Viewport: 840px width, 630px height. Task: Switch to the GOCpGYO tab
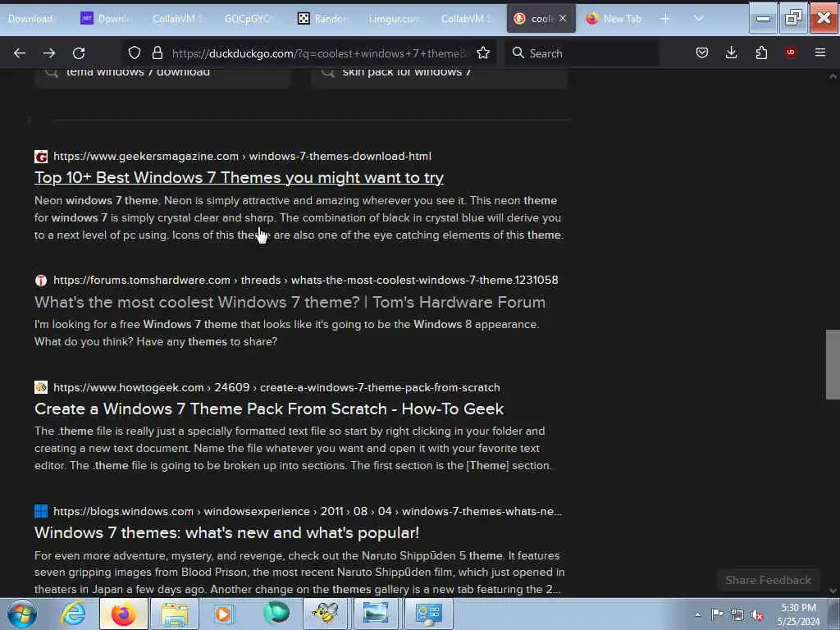click(248, 19)
